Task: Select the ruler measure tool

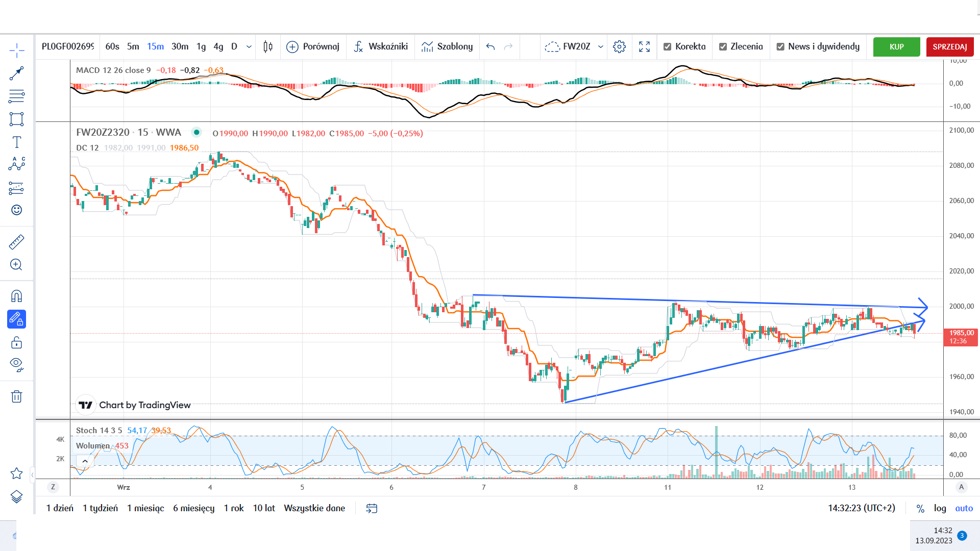Action: 16,242
